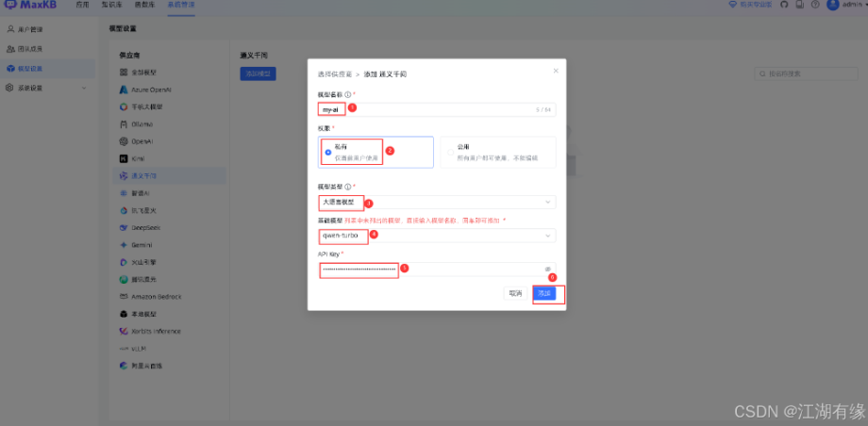Open the 模型类型 dropdown showing 大语言模型
Viewport: 868px width, 426px height.
(437, 203)
